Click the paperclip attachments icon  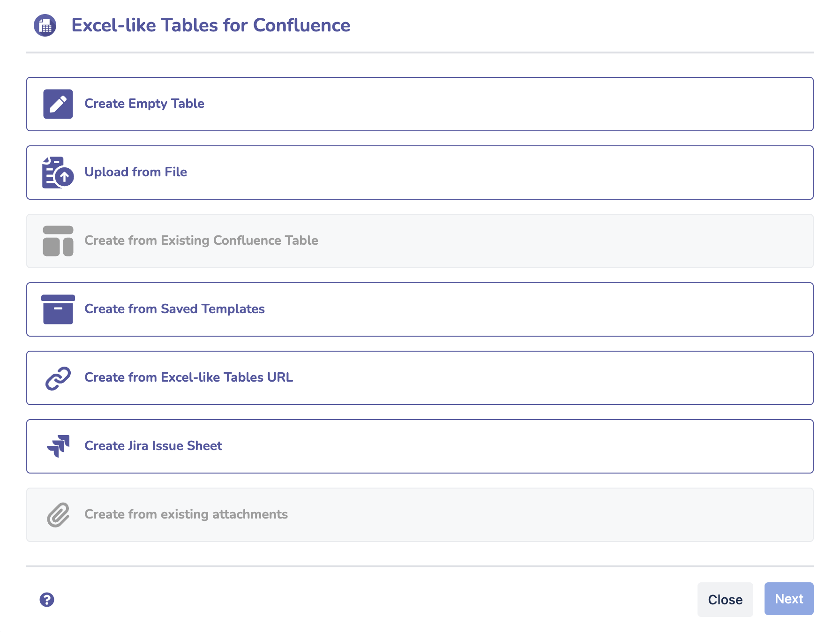pos(58,515)
